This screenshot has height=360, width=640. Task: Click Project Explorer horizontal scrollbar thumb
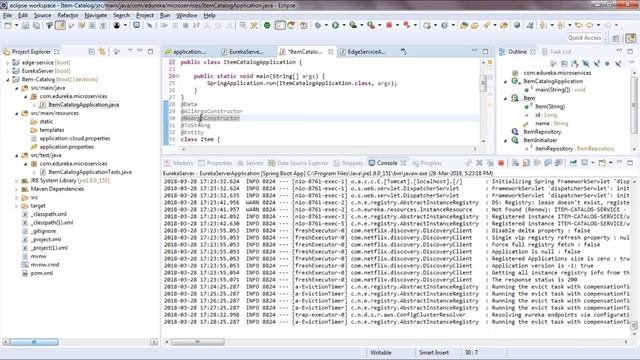(x=34, y=342)
